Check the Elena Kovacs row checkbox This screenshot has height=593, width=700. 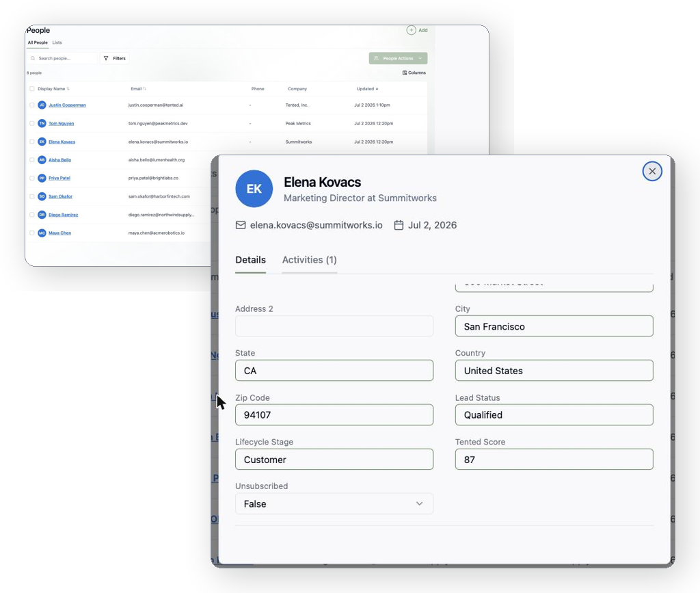(x=31, y=142)
